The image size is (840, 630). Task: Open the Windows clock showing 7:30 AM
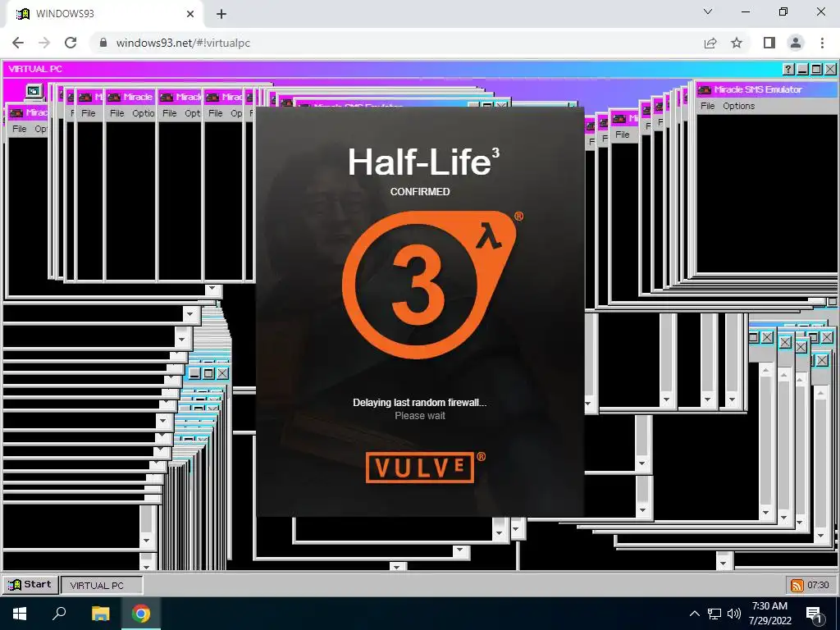(x=769, y=614)
